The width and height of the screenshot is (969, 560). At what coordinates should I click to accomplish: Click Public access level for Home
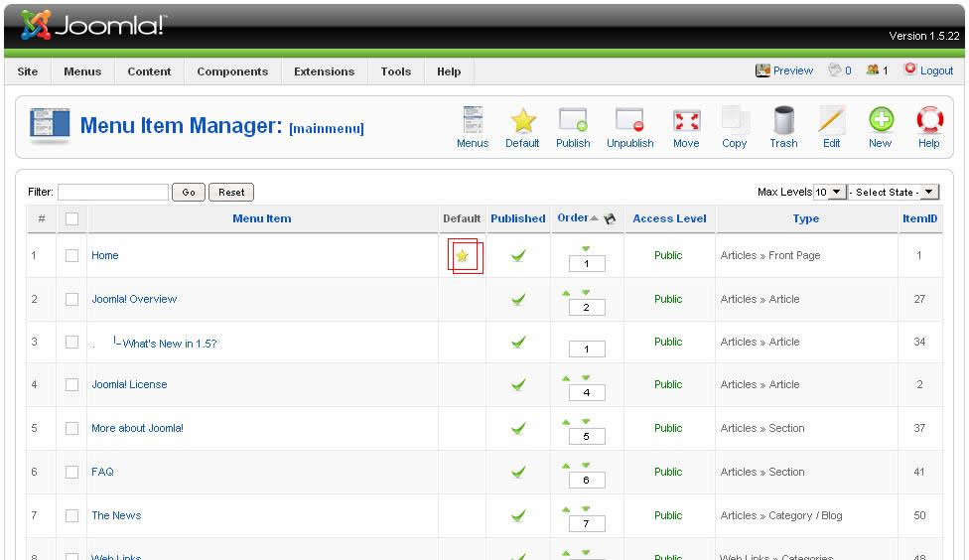668,255
